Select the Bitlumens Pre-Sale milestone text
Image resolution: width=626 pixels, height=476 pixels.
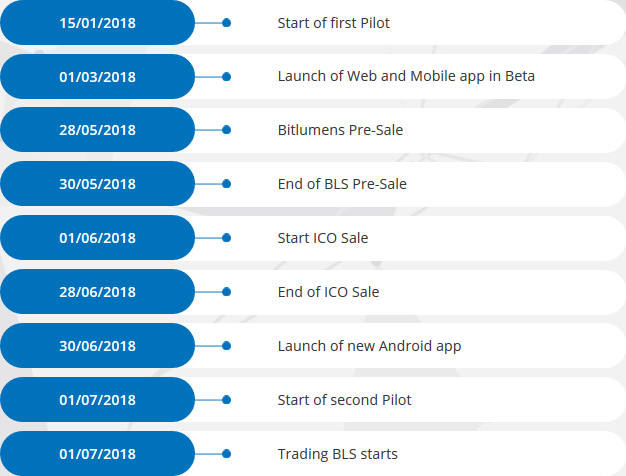click(340, 130)
